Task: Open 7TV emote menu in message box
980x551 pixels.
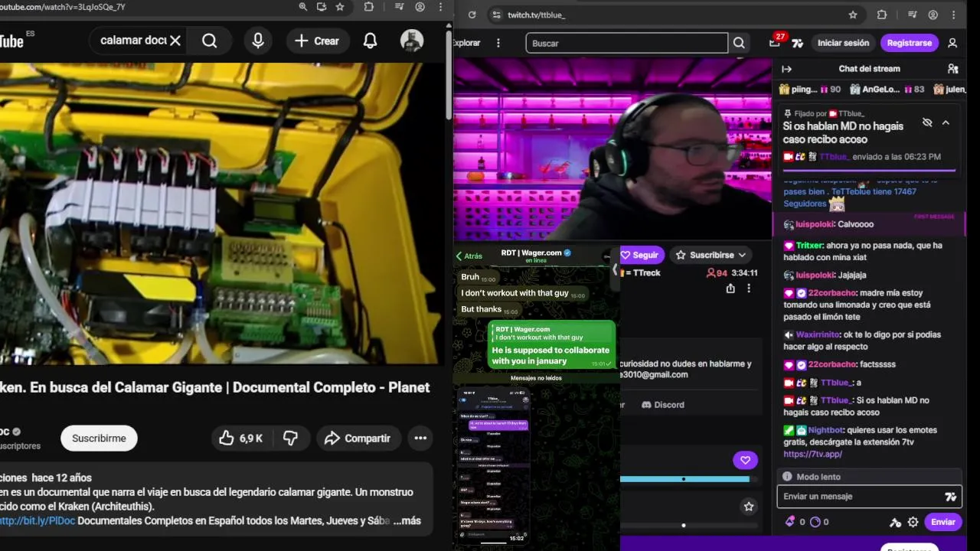Action: coord(951,497)
